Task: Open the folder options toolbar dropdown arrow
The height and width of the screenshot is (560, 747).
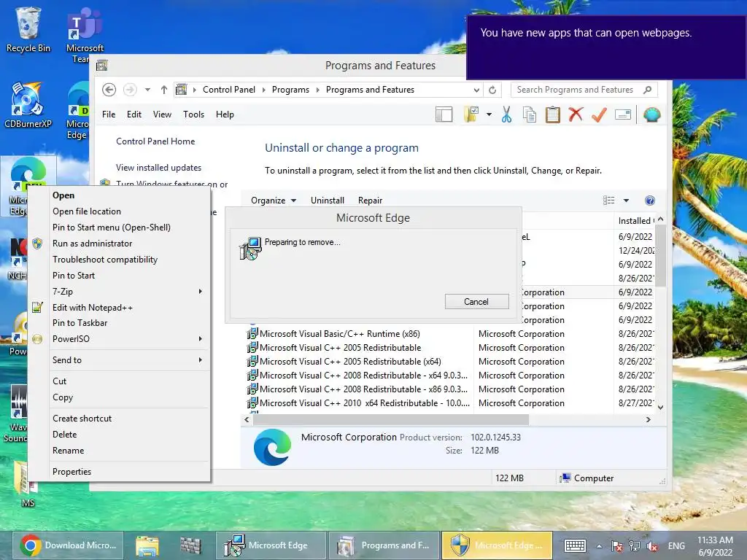Action: [489, 114]
